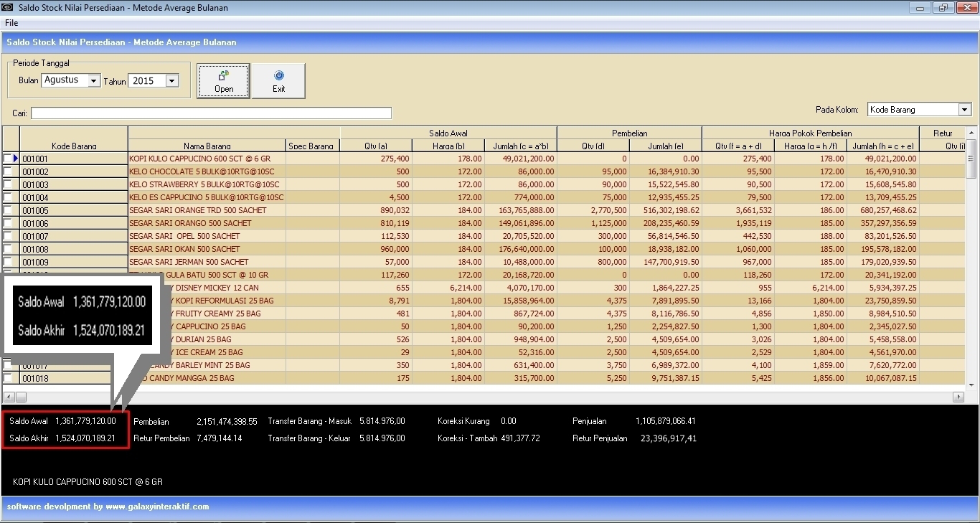
Task: Click the Nama Barang column header
Action: [x=207, y=146]
